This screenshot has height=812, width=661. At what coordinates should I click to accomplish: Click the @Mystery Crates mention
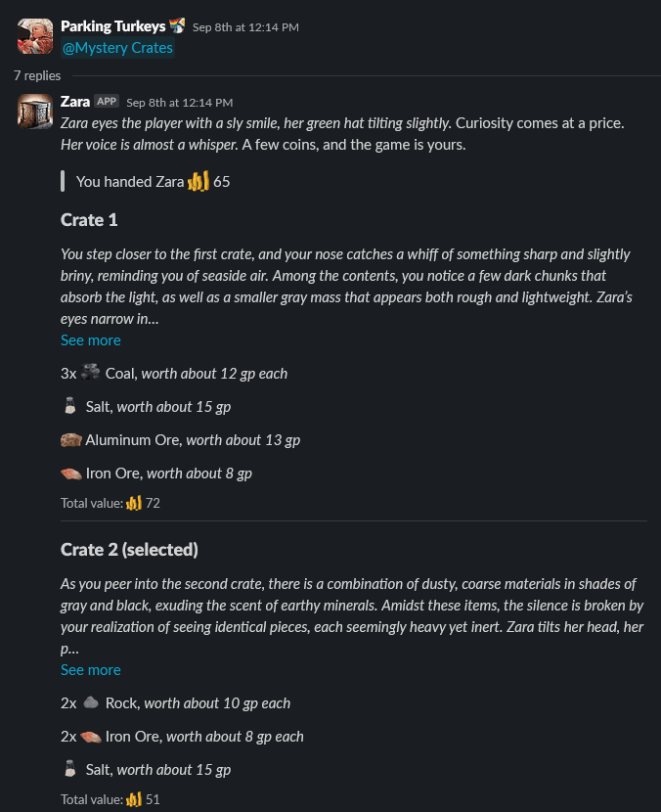tap(117, 48)
